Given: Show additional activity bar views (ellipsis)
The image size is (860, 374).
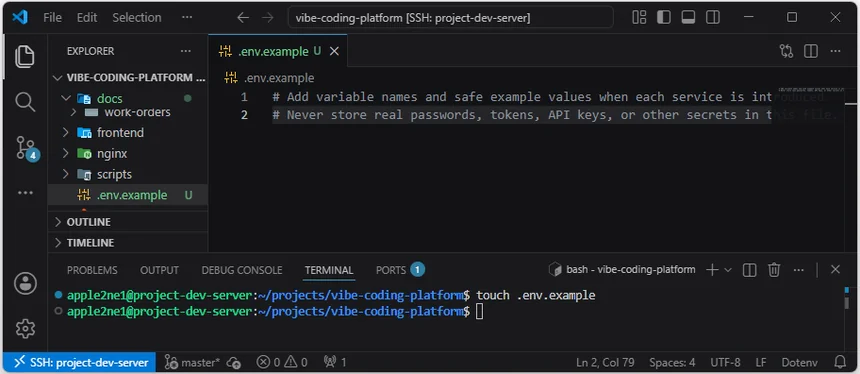Looking at the screenshot, I should [x=25, y=193].
